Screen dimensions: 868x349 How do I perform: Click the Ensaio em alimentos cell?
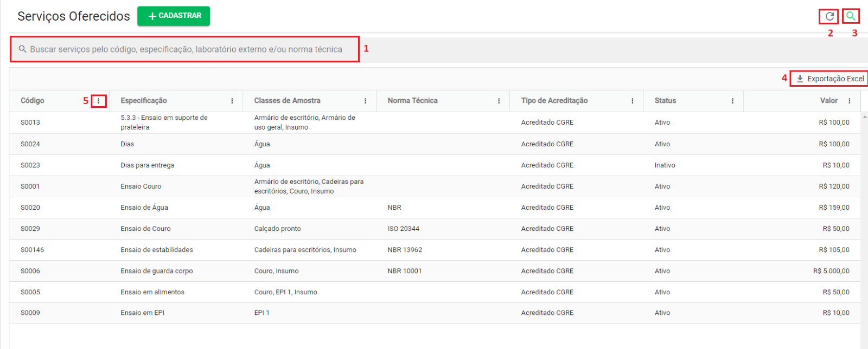click(152, 292)
